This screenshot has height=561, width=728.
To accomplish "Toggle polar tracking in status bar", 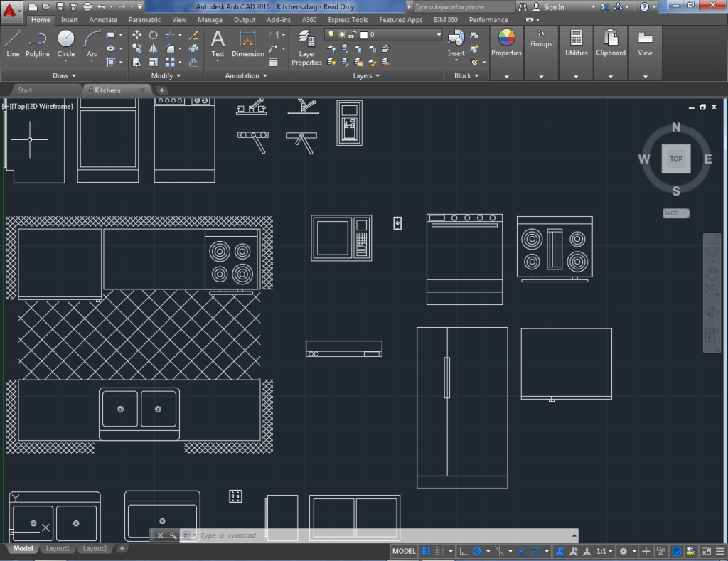I will click(x=478, y=551).
